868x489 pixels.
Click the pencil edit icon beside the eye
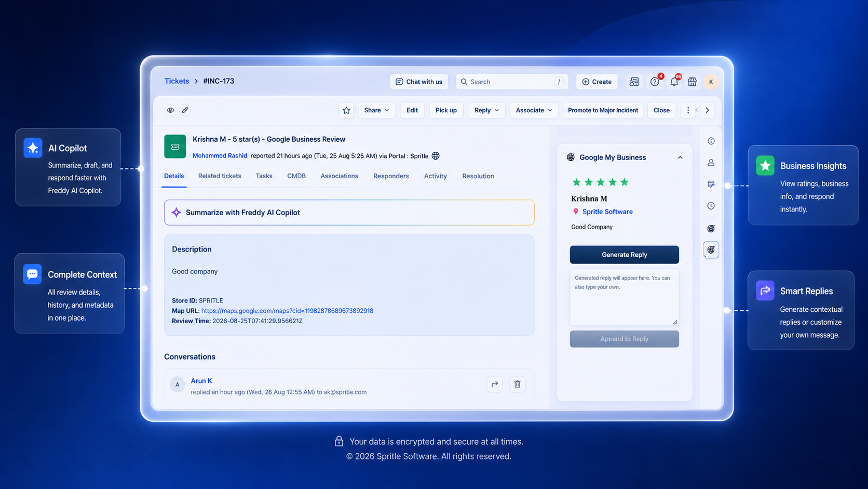pos(185,110)
